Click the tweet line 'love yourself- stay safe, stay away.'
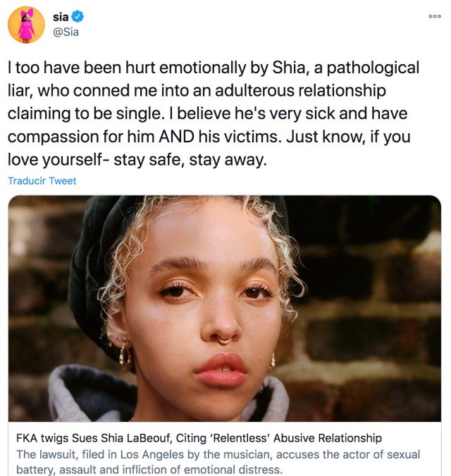Viewport: 451px width, 476px height. coord(137,160)
